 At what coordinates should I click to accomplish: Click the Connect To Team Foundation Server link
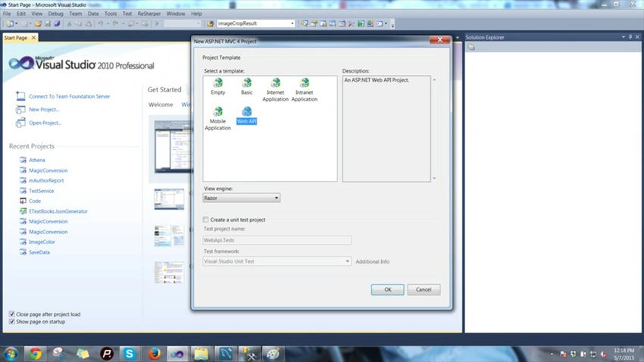click(x=70, y=96)
